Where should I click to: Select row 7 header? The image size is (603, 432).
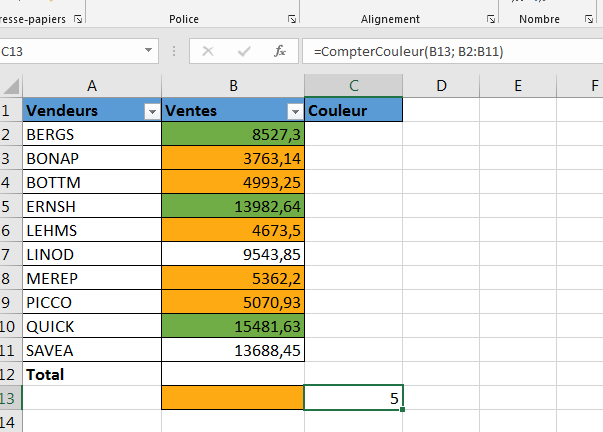pos(10,254)
